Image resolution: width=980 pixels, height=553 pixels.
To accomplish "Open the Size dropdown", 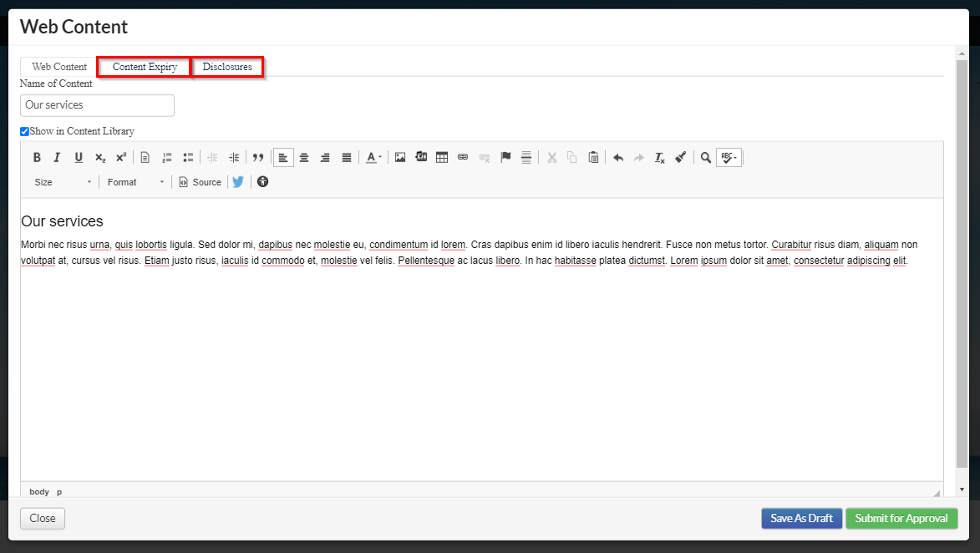I will point(63,182).
